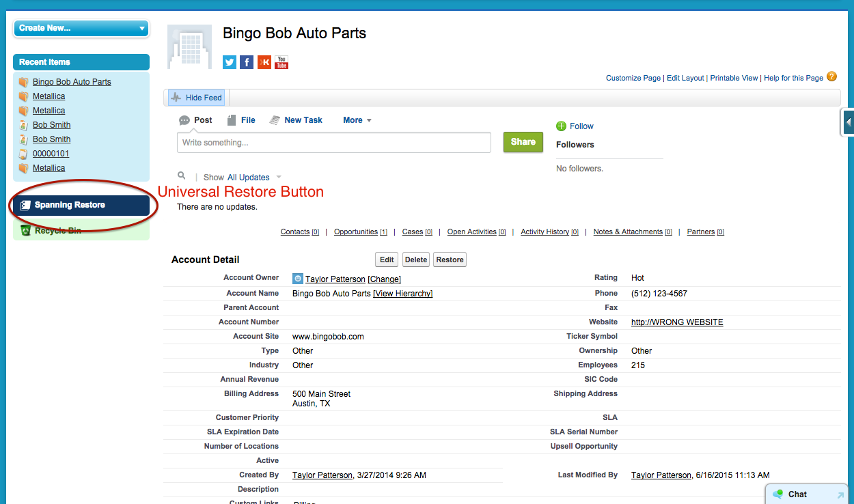Click the Chat bubble icon
The width and height of the screenshot is (854, 504).
[777, 494]
